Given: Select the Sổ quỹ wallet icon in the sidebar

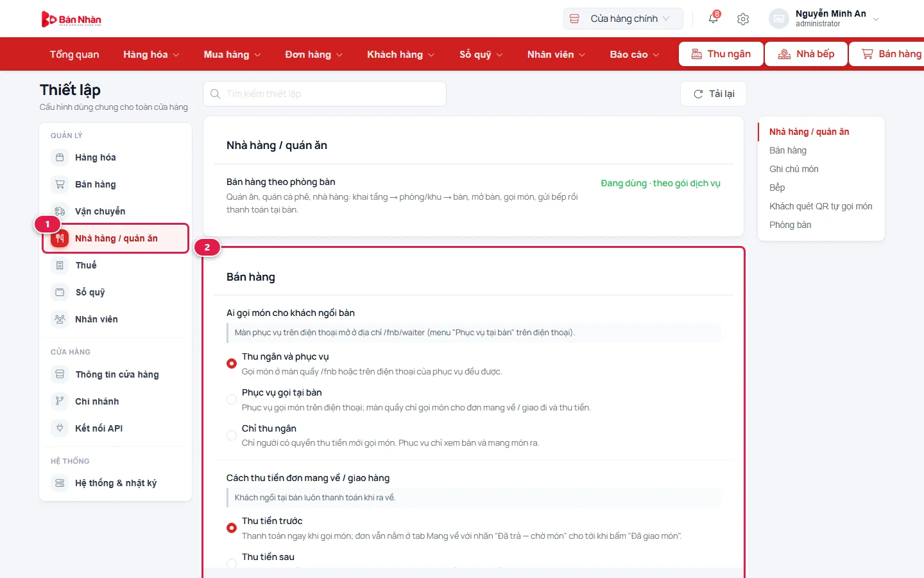Looking at the screenshot, I should click(60, 292).
